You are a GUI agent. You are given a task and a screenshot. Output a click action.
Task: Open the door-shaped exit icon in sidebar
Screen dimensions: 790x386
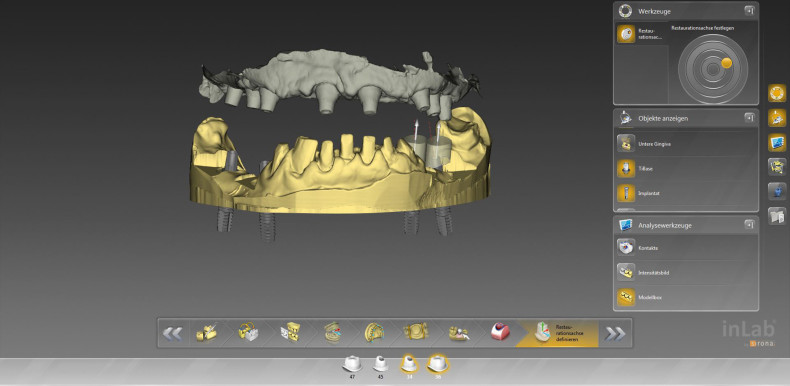pyautogui.click(x=777, y=216)
